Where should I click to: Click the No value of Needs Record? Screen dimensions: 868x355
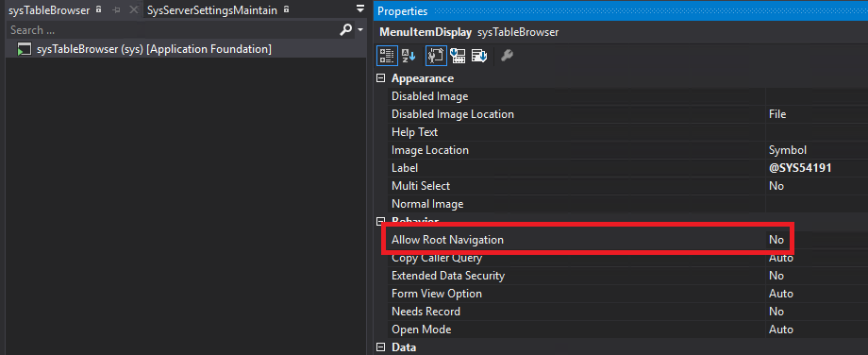click(x=776, y=312)
